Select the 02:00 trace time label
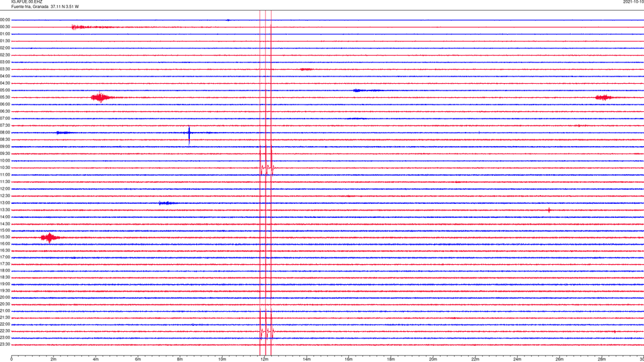 point(5,48)
